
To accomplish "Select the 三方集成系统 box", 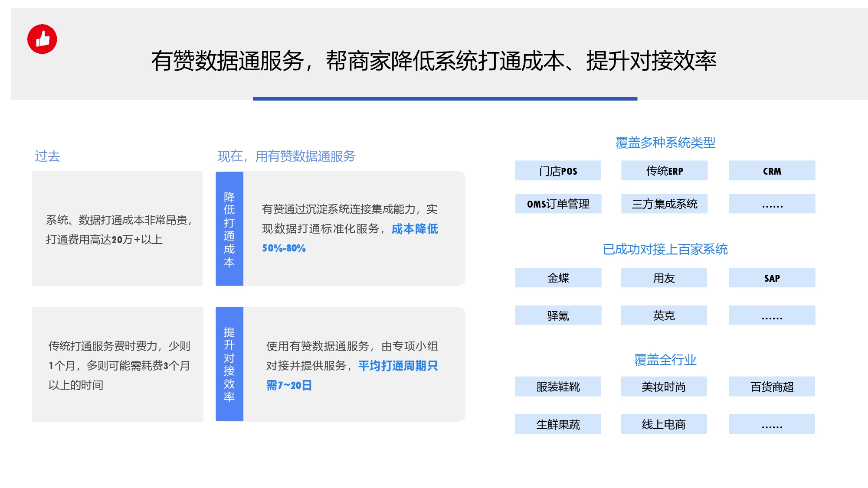I will (664, 204).
